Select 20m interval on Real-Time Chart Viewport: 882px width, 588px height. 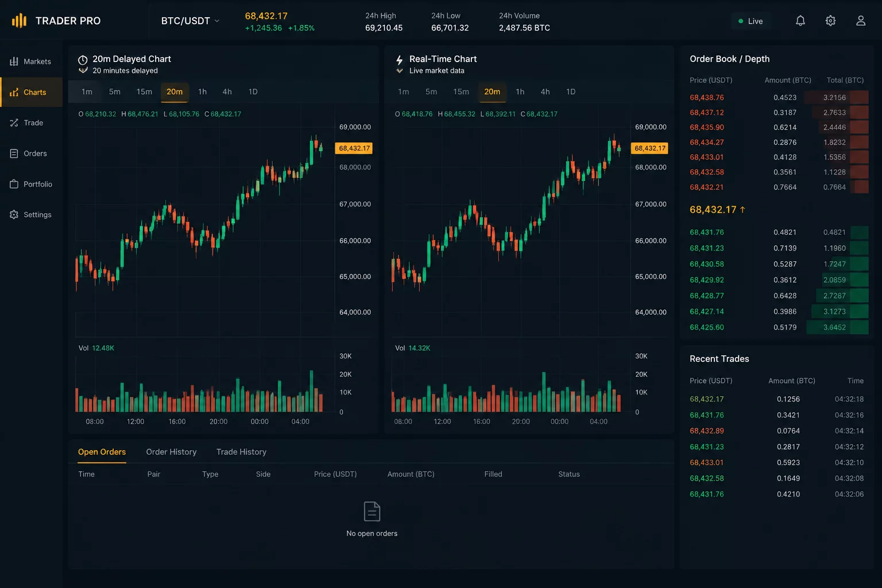point(492,92)
